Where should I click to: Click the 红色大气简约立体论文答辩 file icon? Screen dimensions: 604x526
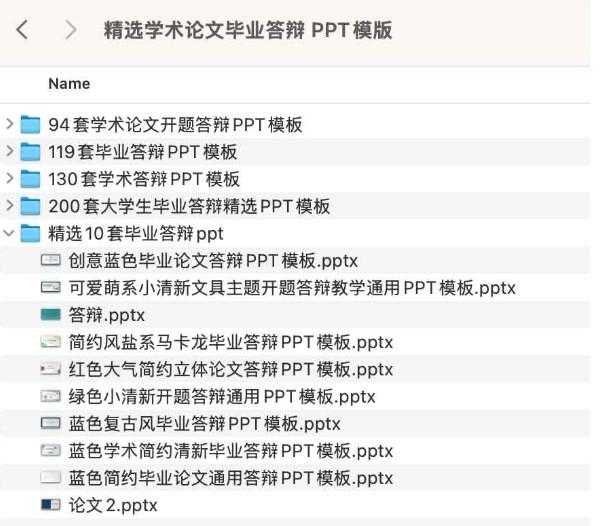50,369
